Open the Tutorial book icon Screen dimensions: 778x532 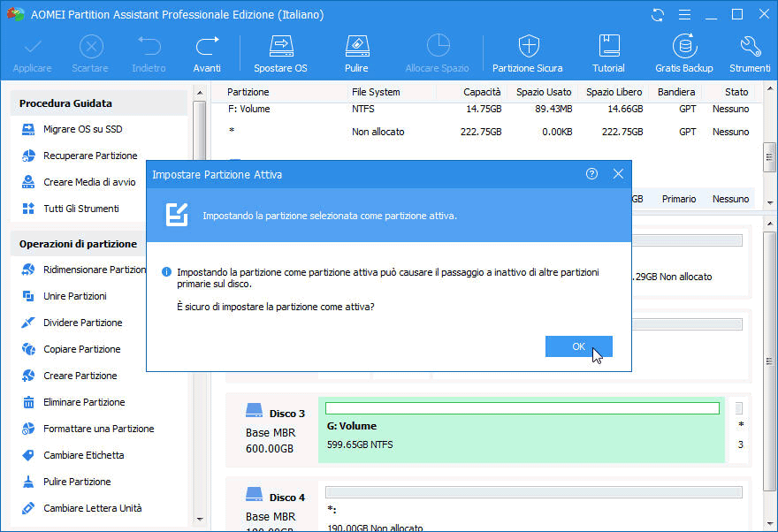pyautogui.click(x=608, y=54)
